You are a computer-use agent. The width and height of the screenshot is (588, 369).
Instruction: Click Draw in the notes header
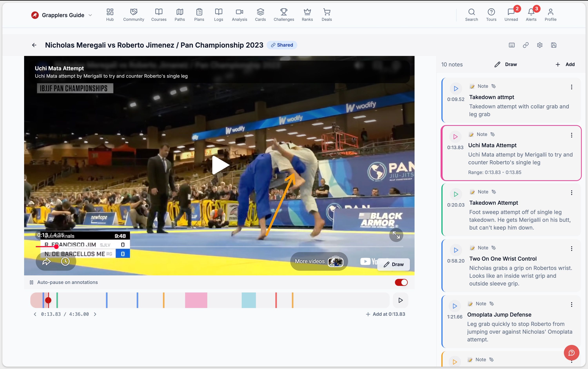coord(506,64)
